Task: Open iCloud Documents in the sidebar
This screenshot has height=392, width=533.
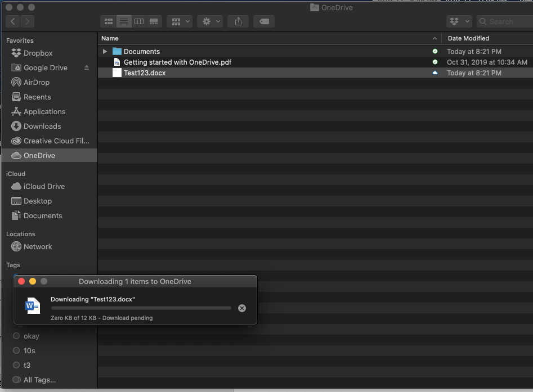Action: [42, 215]
